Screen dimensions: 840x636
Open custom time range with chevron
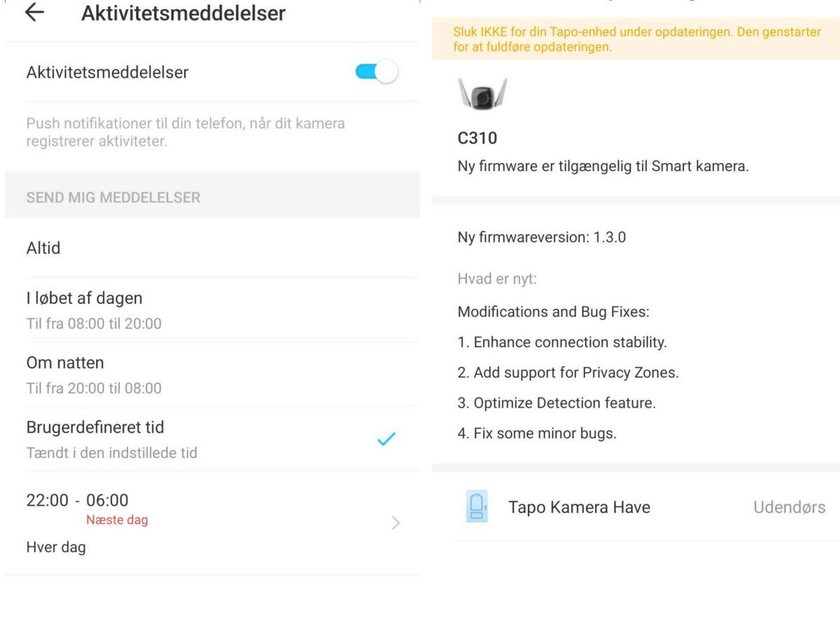(395, 523)
